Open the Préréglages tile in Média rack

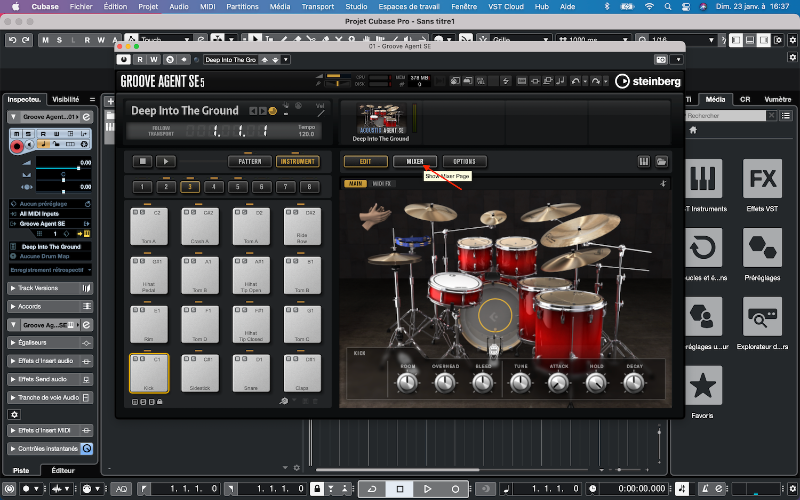click(x=762, y=248)
